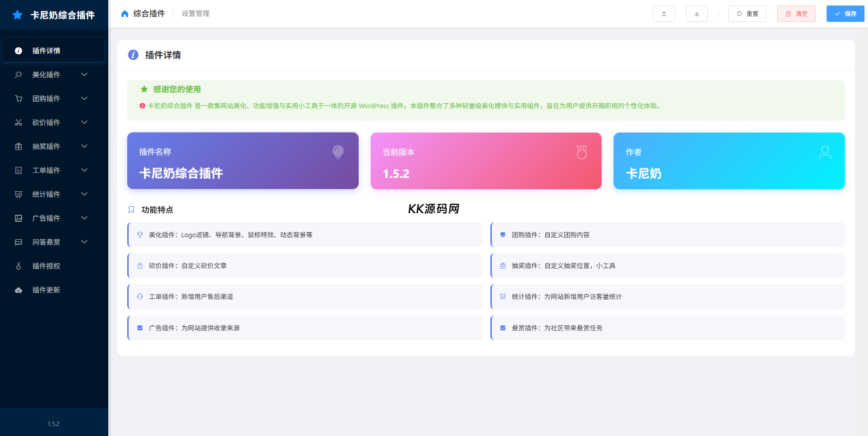This screenshot has width=868, height=436.
Task: Click the chart board icon for 统计插件
Action: pyautogui.click(x=18, y=194)
